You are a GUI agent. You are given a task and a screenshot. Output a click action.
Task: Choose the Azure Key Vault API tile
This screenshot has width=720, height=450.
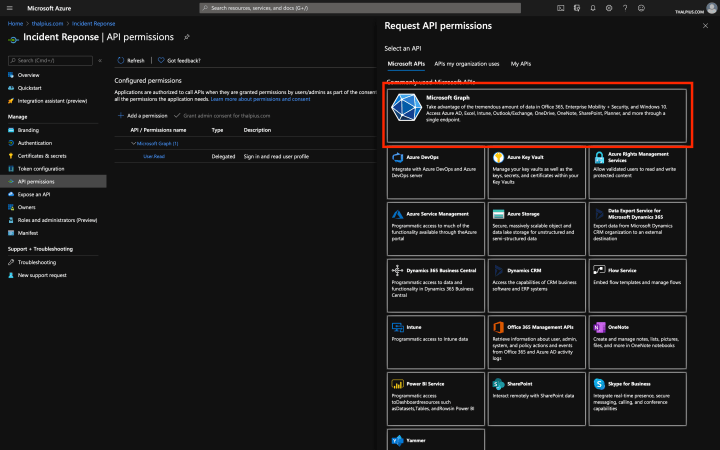click(x=537, y=171)
